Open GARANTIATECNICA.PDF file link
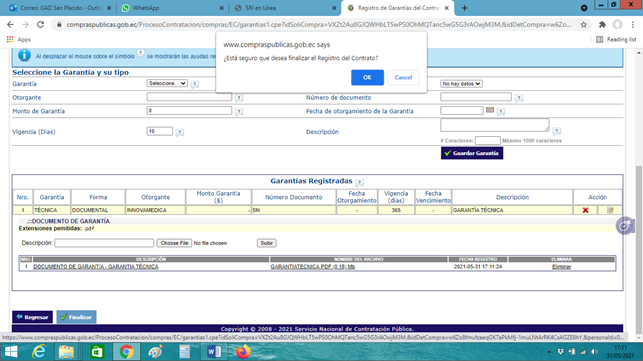This screenshot has width=643, height=361. tap(312, 267)
